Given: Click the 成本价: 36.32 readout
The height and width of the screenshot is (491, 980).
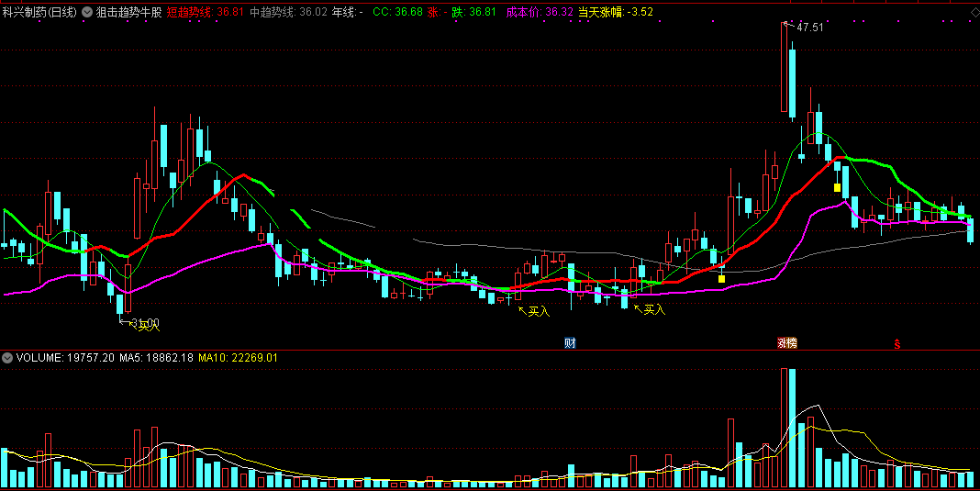Looking at the screenshot, I should tap(539, 12).
